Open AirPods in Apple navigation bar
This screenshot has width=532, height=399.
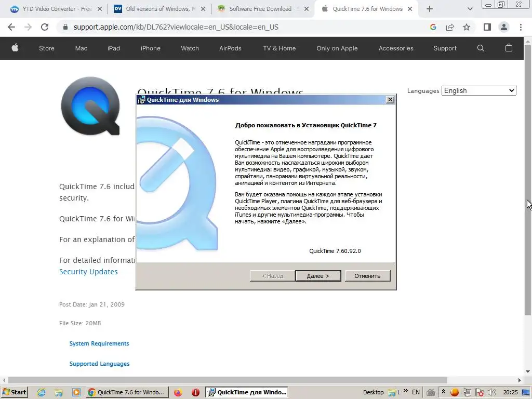230,48
